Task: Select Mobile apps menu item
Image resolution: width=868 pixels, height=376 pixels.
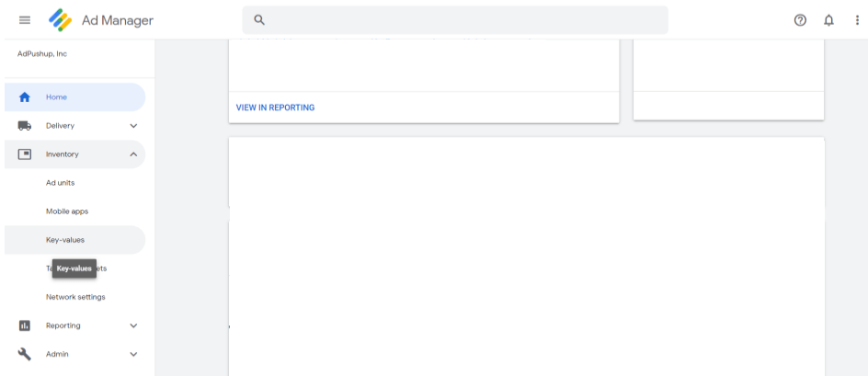Action: [67, 211]
